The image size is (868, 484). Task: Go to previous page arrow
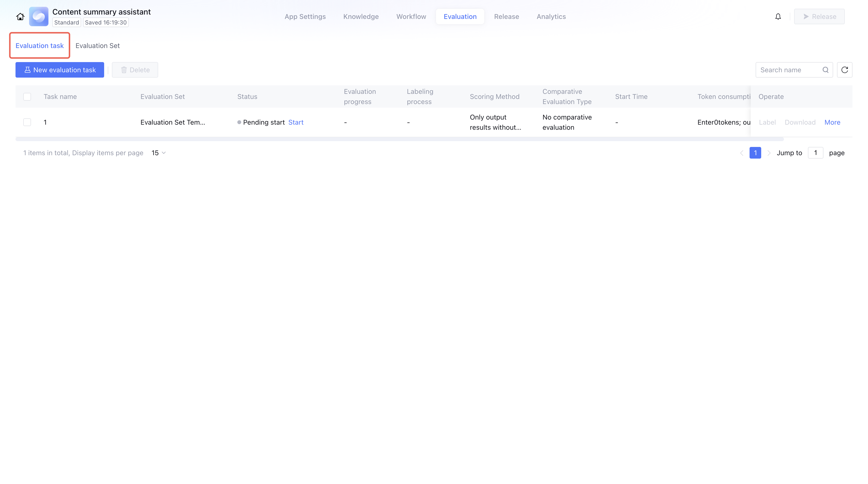coord(741,153)
